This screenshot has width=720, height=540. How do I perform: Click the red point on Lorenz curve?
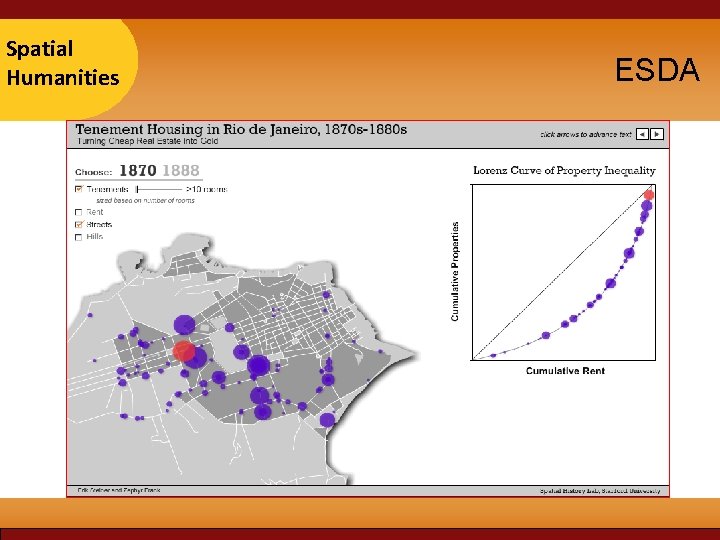pyautogui.click(x=648, y=195)
